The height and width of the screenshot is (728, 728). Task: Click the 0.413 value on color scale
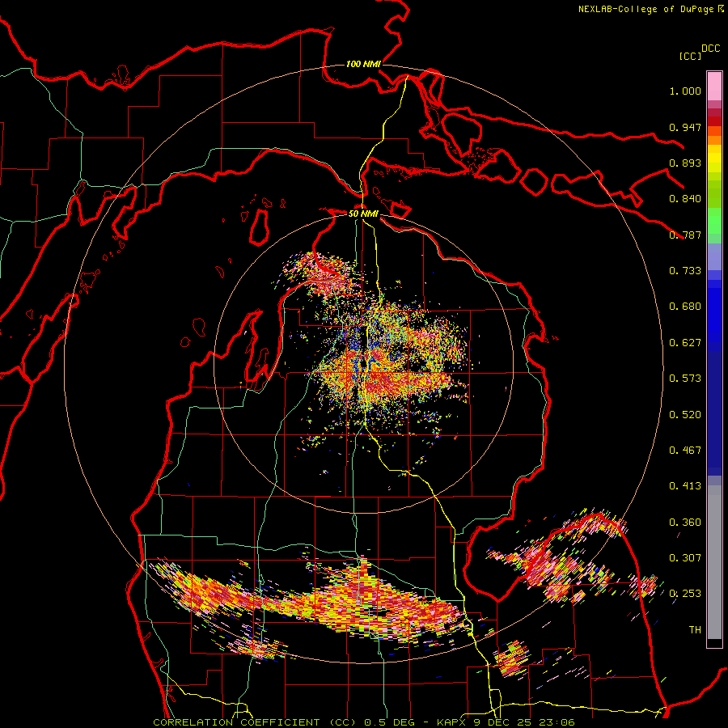click(x=685, y=486)
